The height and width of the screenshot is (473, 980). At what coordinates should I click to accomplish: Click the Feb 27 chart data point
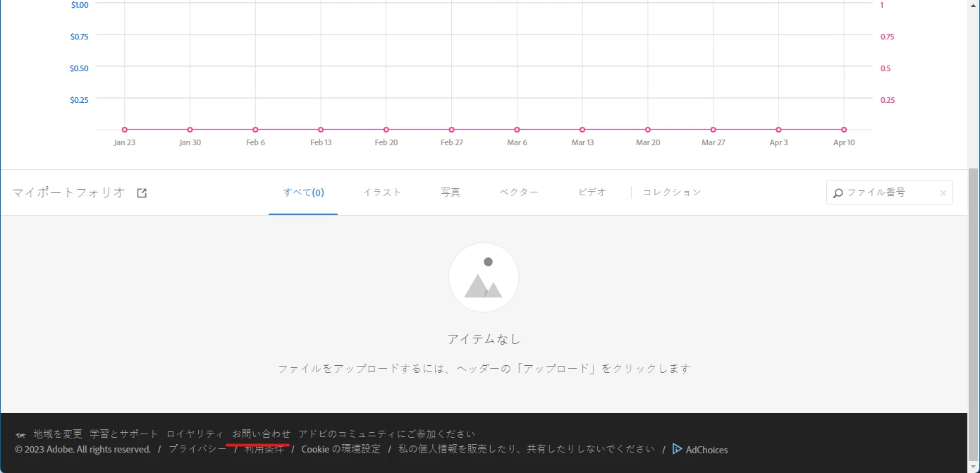coord(452,130)
